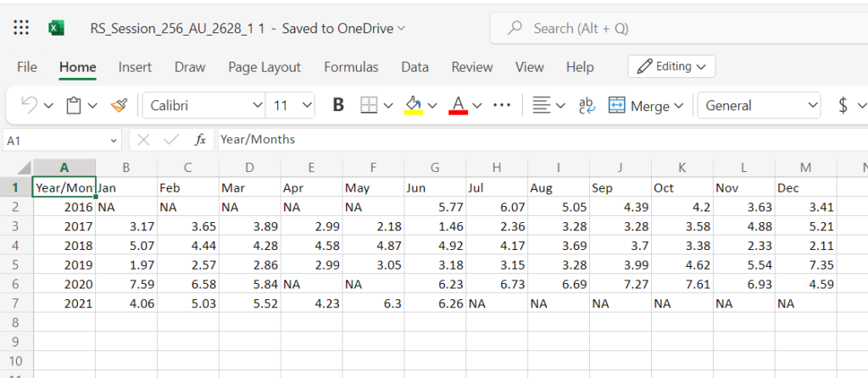Open the Help tab

pyautogui.click(x=580, y=67)
